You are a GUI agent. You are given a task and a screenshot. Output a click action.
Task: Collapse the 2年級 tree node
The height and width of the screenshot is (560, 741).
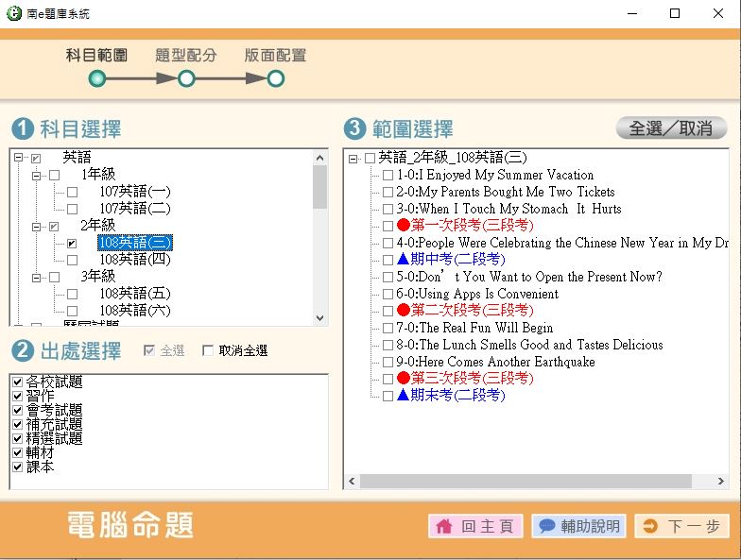pos(37,227)
